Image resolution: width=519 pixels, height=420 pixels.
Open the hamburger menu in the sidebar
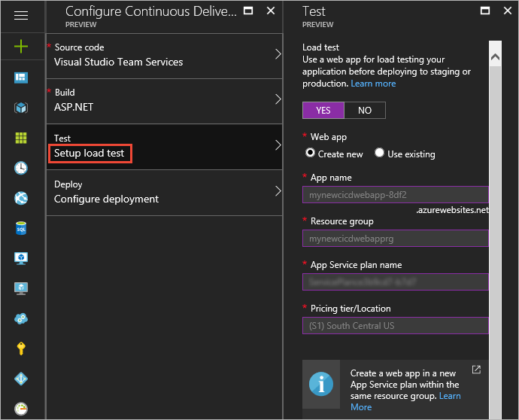point(21,15)
